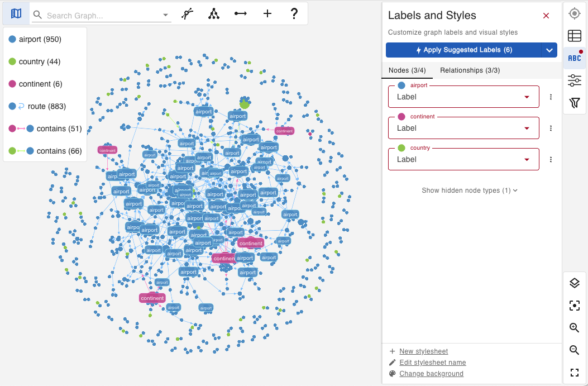Open the table view icon in sidebar
The image size is (588, 386).
point(575,36)
